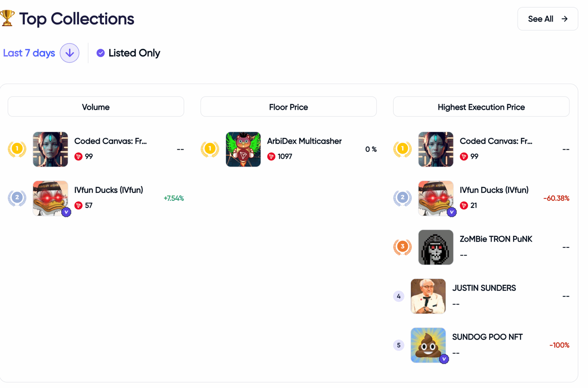Switch to the Floor Price tab
The width and height of the screenshot is (588, 388).
pyautogui.click(x=288, y=107)
